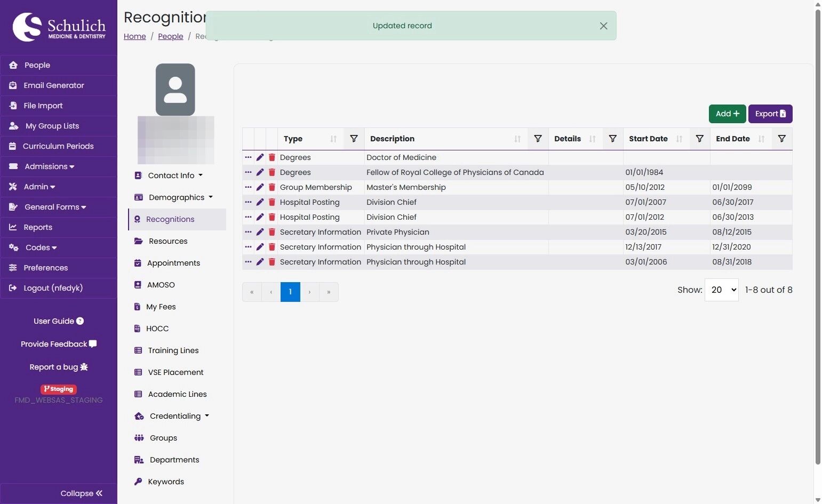
Task: Select page 1 in pagination
Action: tap(290, 292)
